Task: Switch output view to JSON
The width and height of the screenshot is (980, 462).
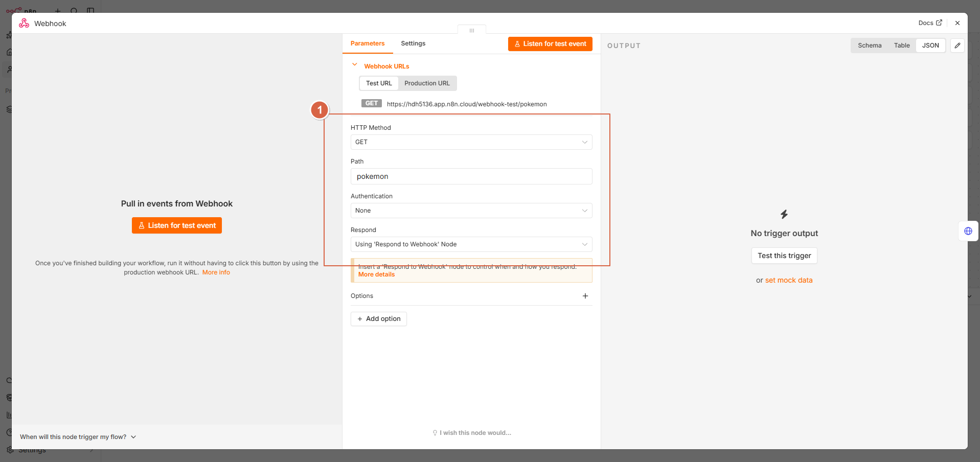Action: click(x=930, y=45)
